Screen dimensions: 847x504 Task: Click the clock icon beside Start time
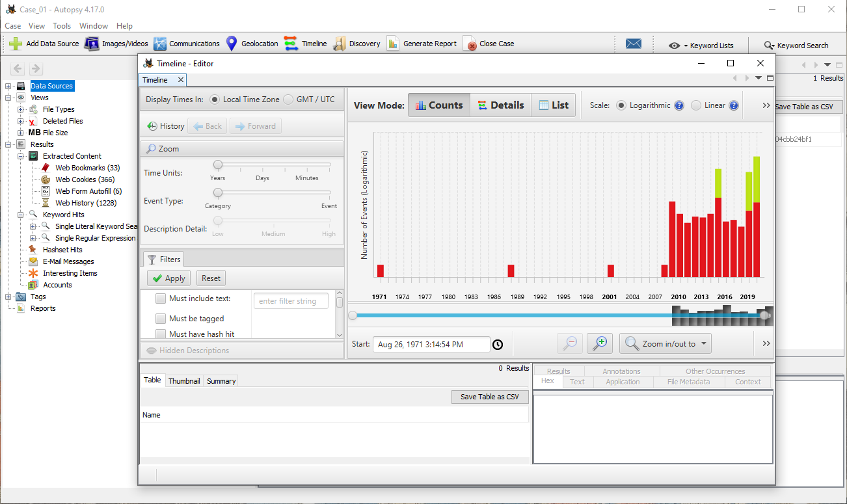pos(498,345)
